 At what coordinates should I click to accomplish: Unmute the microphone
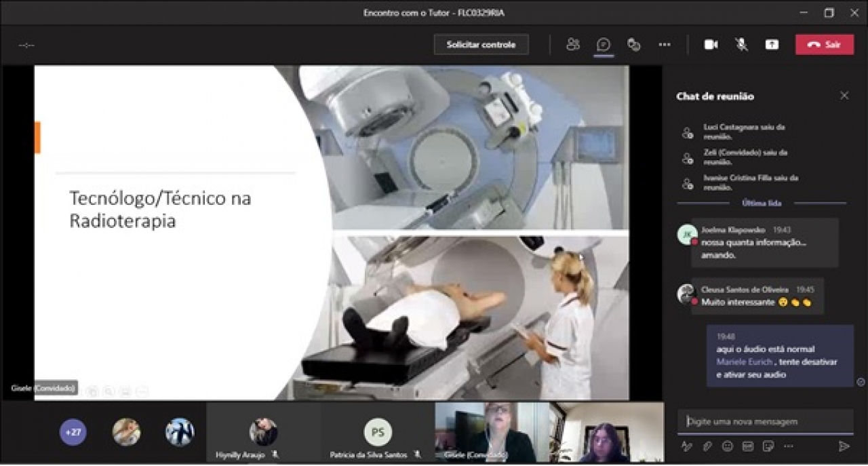(x=742, y=45)
